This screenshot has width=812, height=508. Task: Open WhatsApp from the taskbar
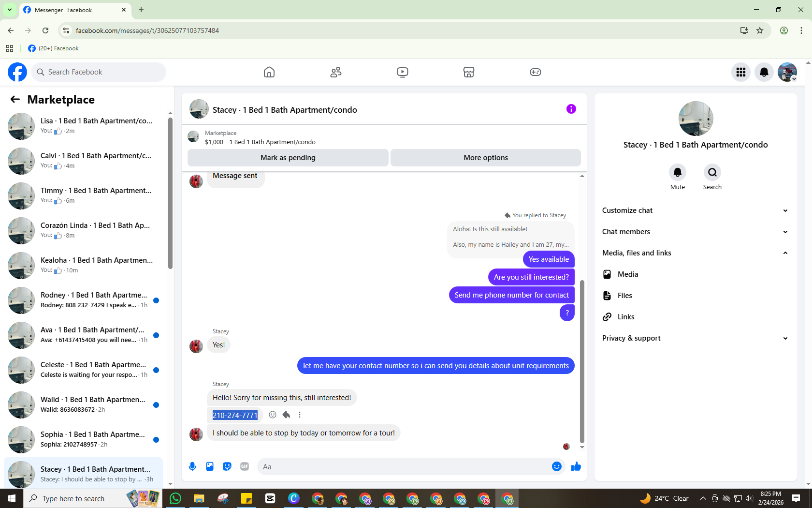click(x=175, y=498)
